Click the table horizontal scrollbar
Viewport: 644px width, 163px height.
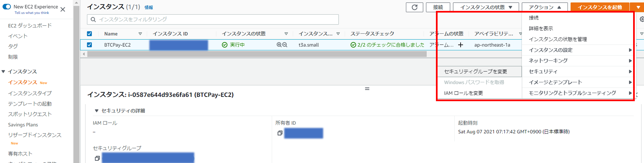coord(257,54)
